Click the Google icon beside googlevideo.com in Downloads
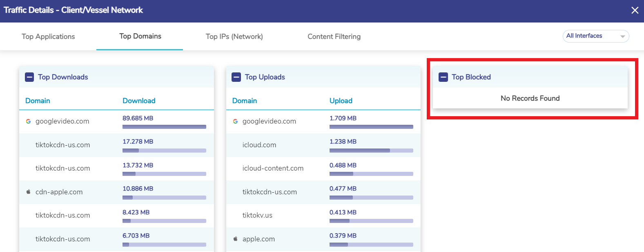Image resolution: width=644 pixels, height=252 pixels. pos(28,121)
